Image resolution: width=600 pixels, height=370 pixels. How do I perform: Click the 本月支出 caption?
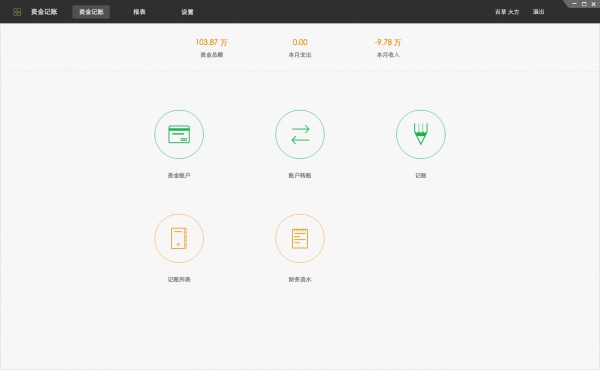pyautogui.click(x=300, y=55)
